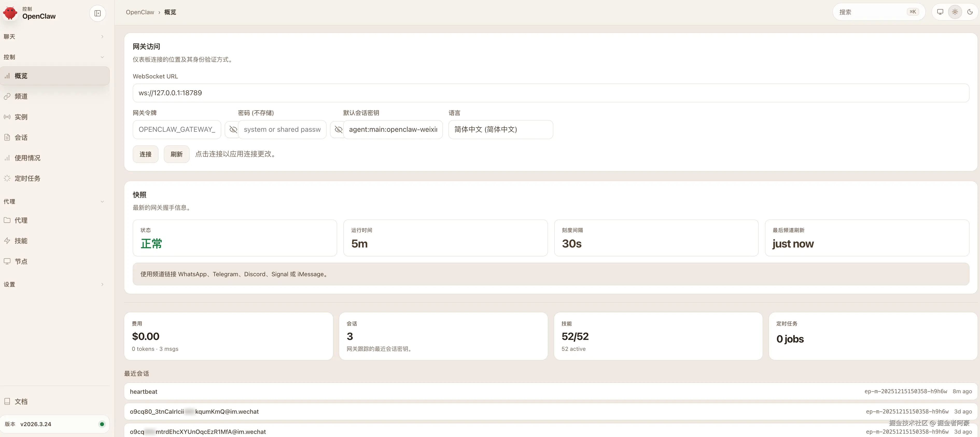Switch to system theme monitor icon
Viewport: 980px width, 437px height.
(x=940, y=12)
